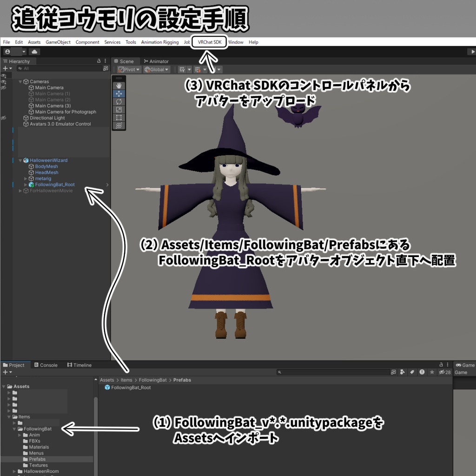Open snap increment settings dropdown arrow
476x476 pixels.
[205, 70]
